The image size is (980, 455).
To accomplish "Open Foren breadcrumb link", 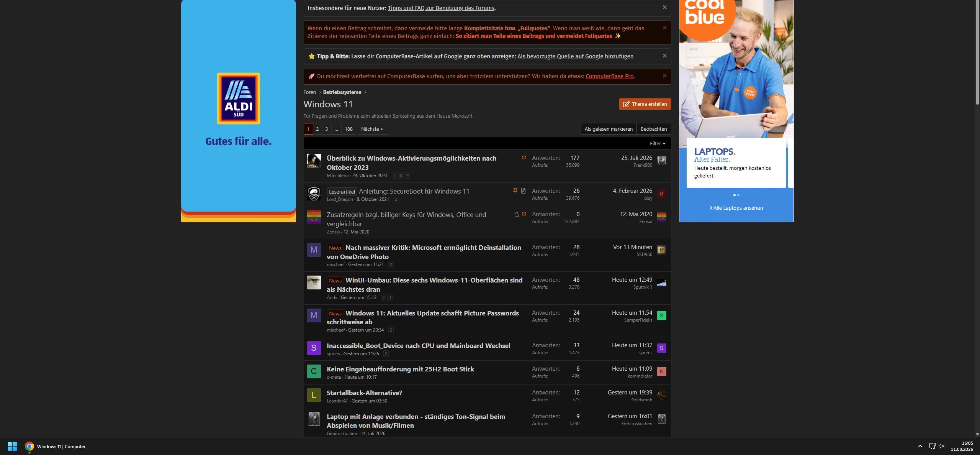I will click(x=309, y=92).
